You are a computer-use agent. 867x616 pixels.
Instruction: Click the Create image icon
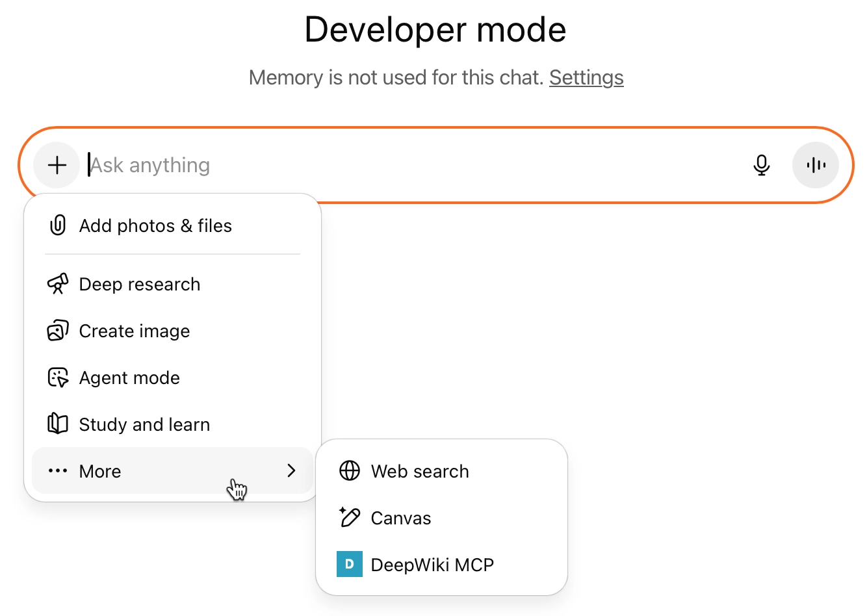(58, 331)
